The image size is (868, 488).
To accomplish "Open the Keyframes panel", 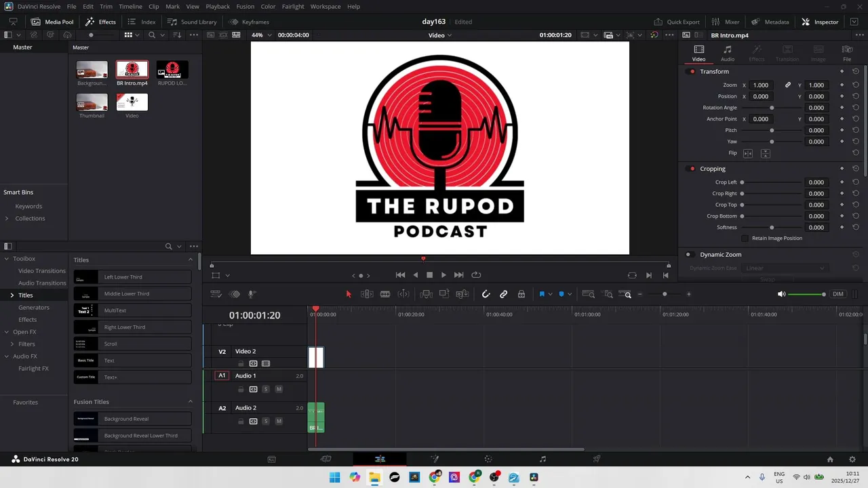I will point(249,22).
